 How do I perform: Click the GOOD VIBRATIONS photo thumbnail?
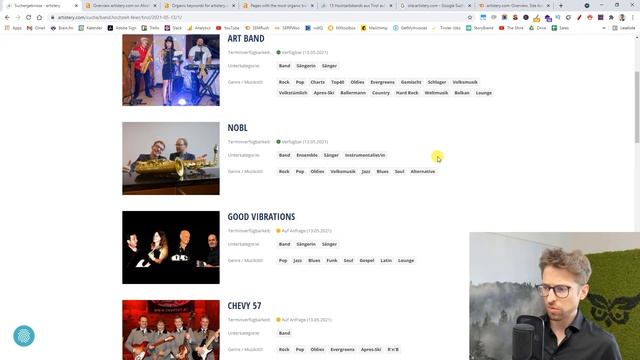(x=171, y=247)
